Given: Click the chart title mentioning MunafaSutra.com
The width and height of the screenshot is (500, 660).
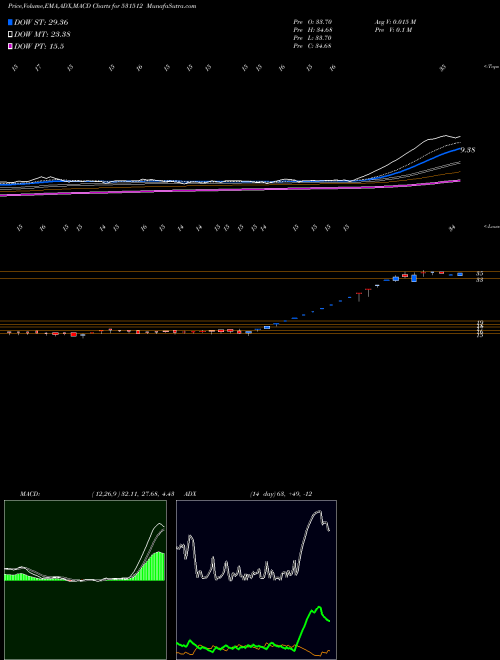Looking at the screenshot, I should (x=102, y=6).
